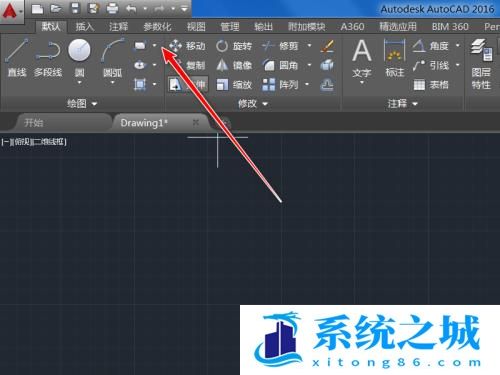The height and width of the screenshot is (375, 500).
Task: Expand the 修改 panel
Action: click(x=253, y=104)
